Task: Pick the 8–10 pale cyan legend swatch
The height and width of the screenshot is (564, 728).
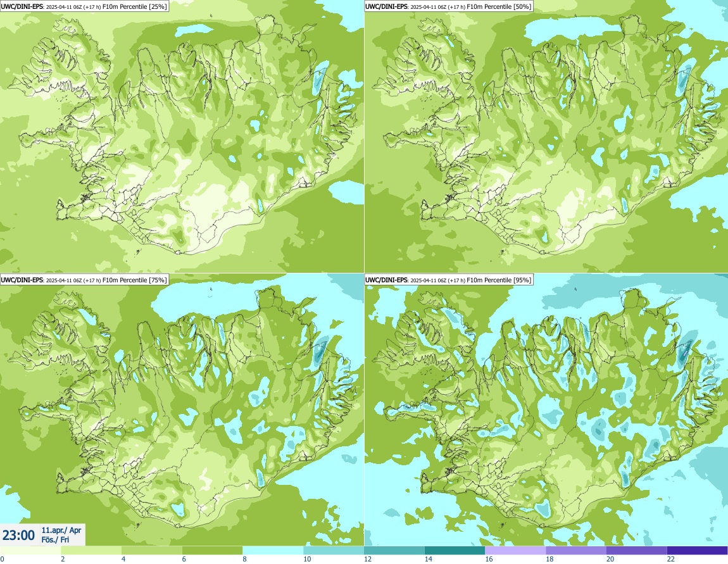Action: pos(273,551)
